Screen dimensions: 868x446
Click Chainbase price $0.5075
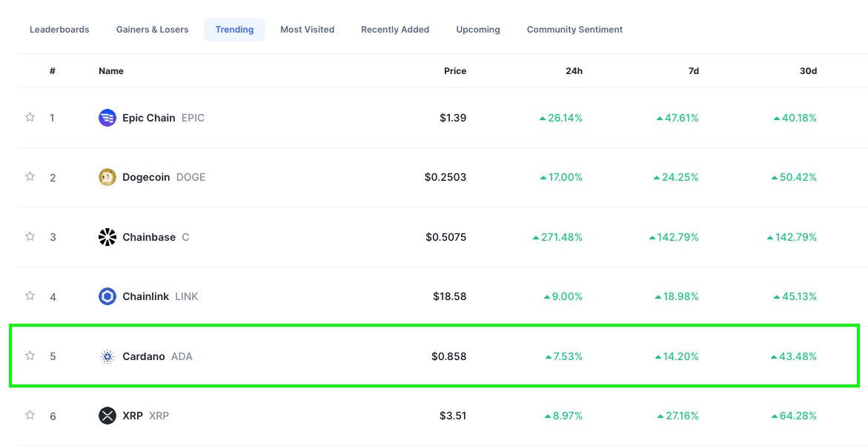[446, 237]
